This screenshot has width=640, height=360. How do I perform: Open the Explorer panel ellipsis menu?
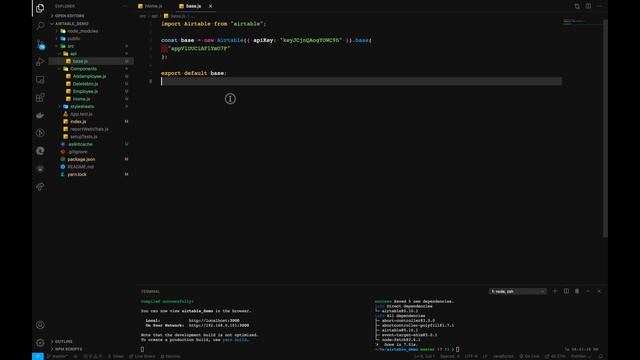point(124,6)
